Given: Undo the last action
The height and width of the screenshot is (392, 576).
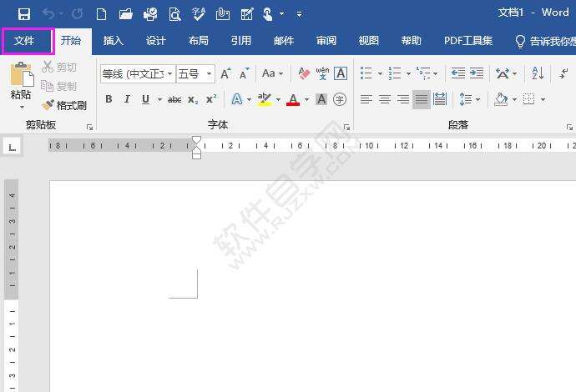Looking at the screenshot, I should coord(48,14).
